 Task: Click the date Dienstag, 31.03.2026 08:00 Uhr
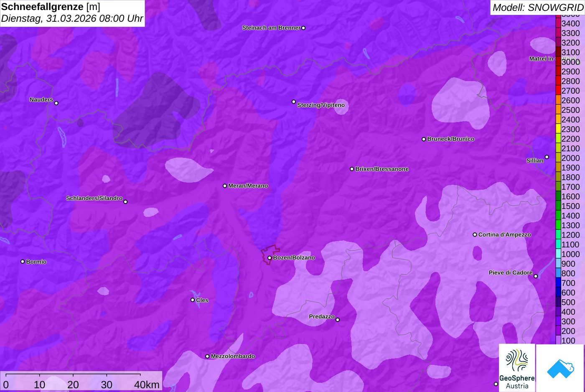coord(72,19)
